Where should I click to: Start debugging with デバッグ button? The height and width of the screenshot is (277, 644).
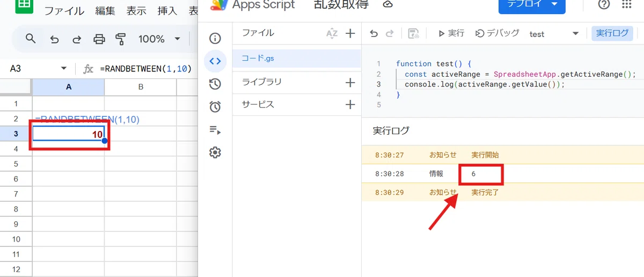coord(497,33)
